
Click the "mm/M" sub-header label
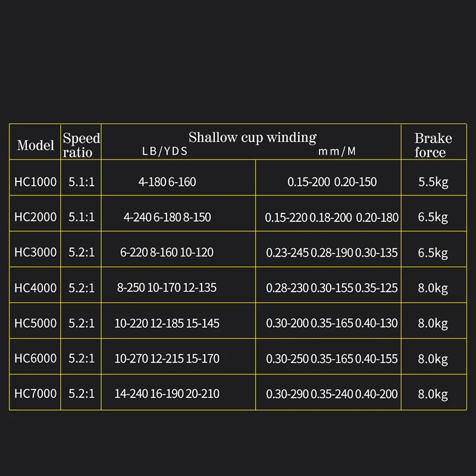(337, 151)
